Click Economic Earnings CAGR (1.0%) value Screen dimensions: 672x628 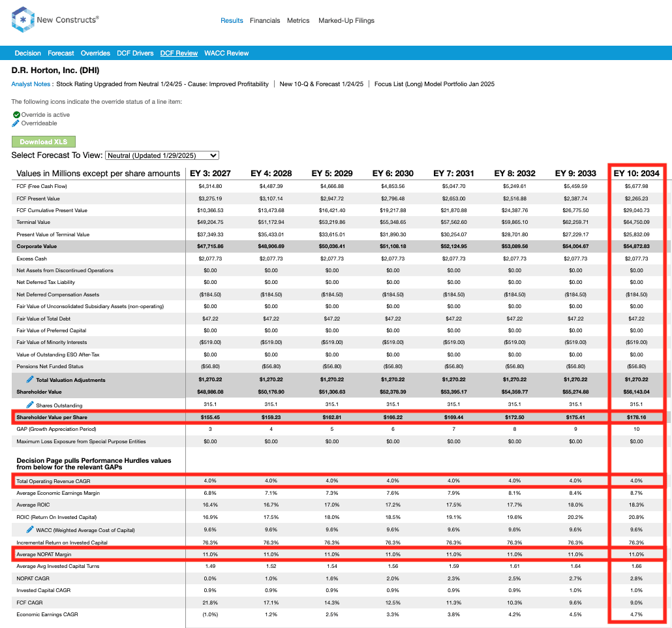(211, 614)
